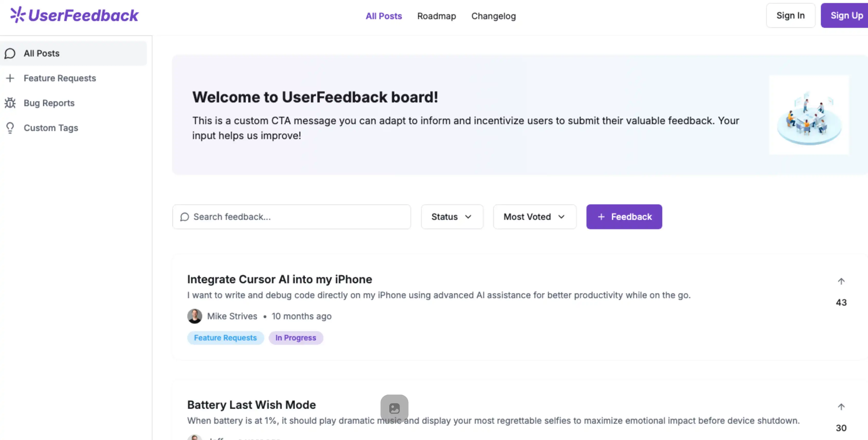Click the Feature Requests tag on the post

click(225, 338)
